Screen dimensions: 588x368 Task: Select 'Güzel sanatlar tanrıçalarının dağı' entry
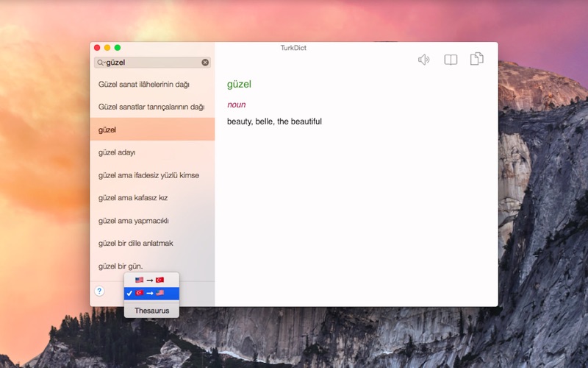coord(152,107)
